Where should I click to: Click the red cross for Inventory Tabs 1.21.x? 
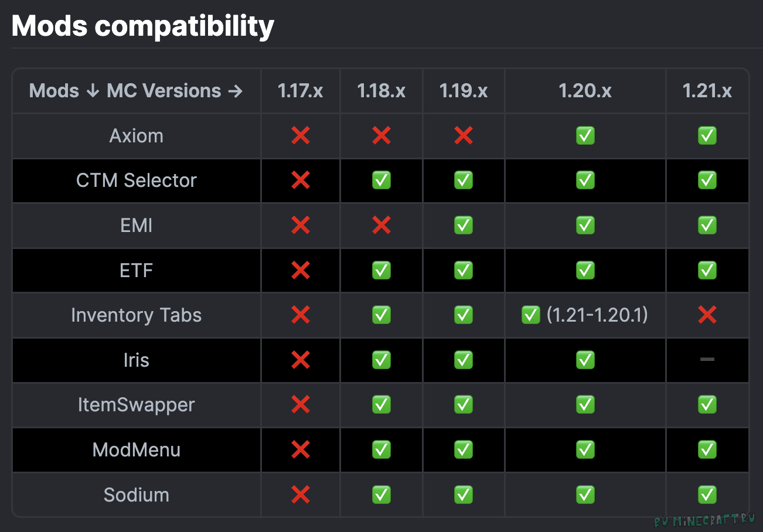(x=707, y=315)
